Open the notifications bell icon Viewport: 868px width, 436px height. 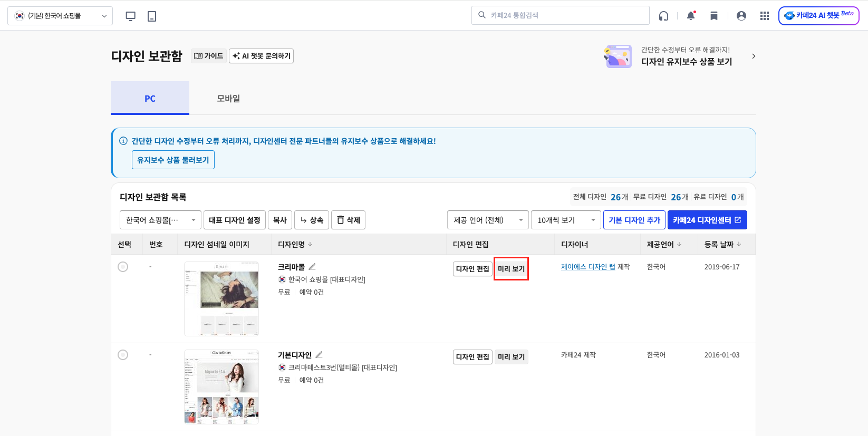[691, 16]
